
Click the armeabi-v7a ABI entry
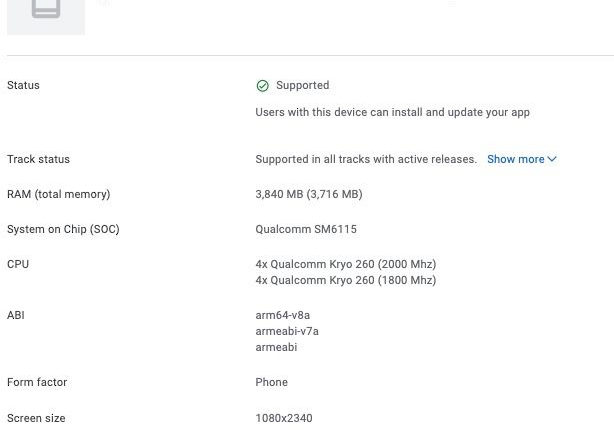287,331
